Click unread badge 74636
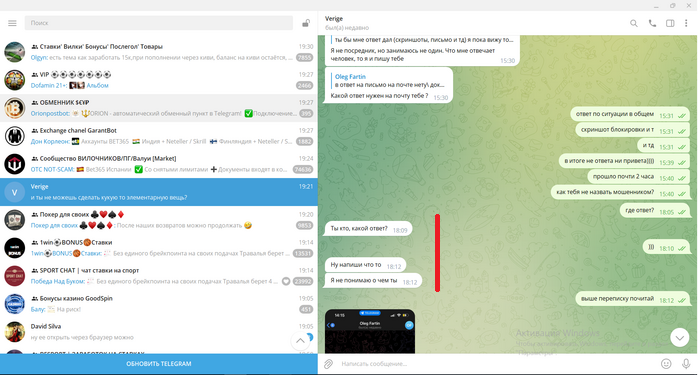 [303, 170]
